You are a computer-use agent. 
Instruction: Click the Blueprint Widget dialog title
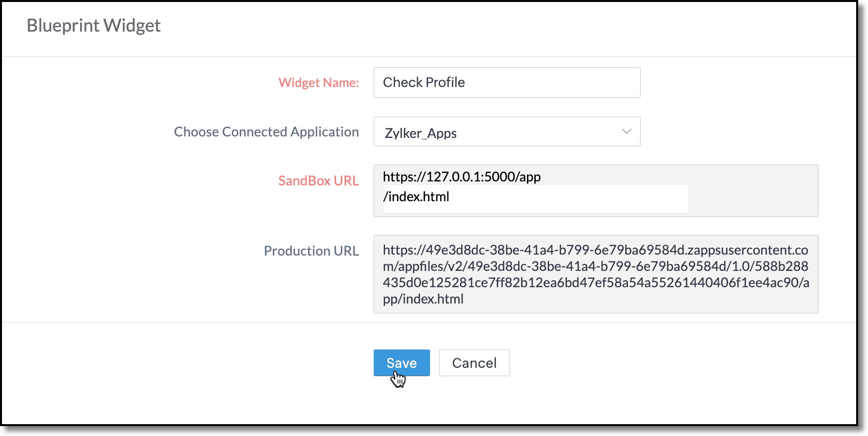(93, 26)
